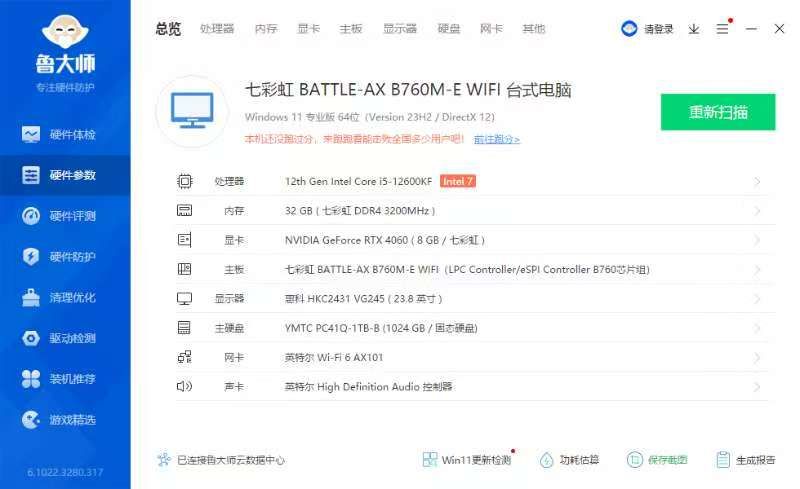Image resolution: width=800 pixels, height=489 pixels.
Task: Open 硬件防护 shield section
Action: (x=64, y=257)
